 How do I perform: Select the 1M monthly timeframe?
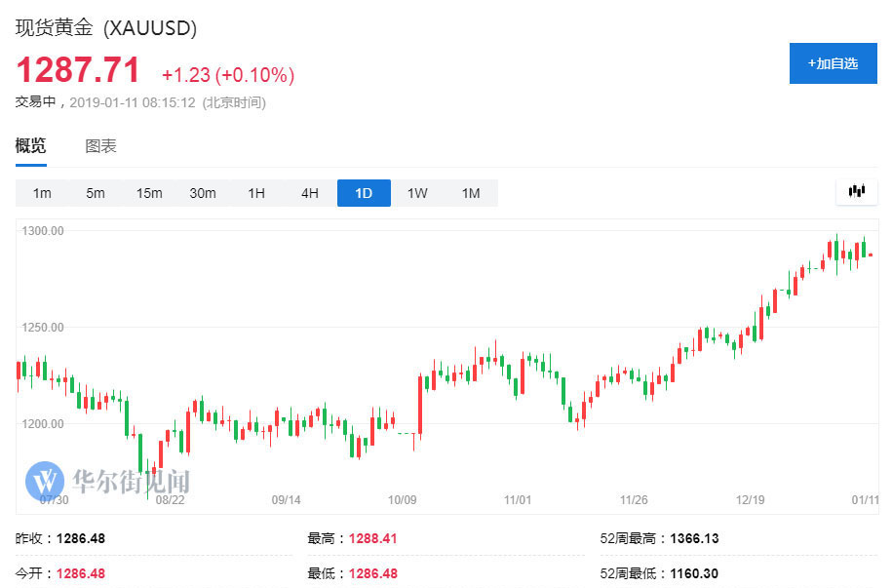pos(471,193)
